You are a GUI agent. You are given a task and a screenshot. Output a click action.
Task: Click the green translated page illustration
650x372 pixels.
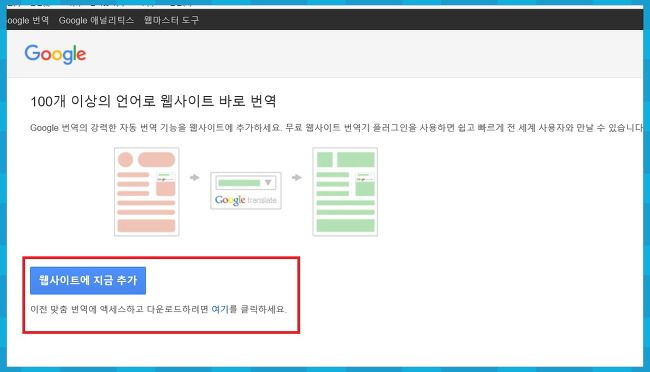click(x=345, y=192)
